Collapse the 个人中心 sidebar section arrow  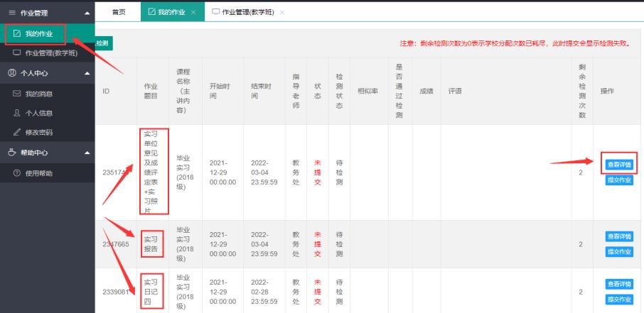(x=87, y=73)
